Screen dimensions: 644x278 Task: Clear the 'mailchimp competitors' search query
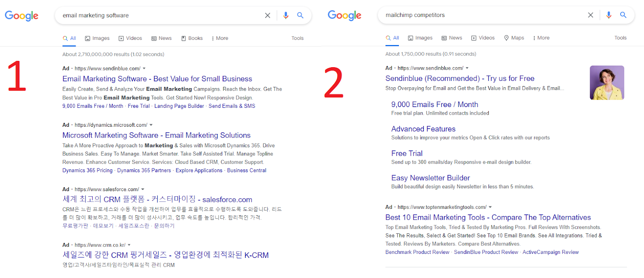[x=590, y=15]
